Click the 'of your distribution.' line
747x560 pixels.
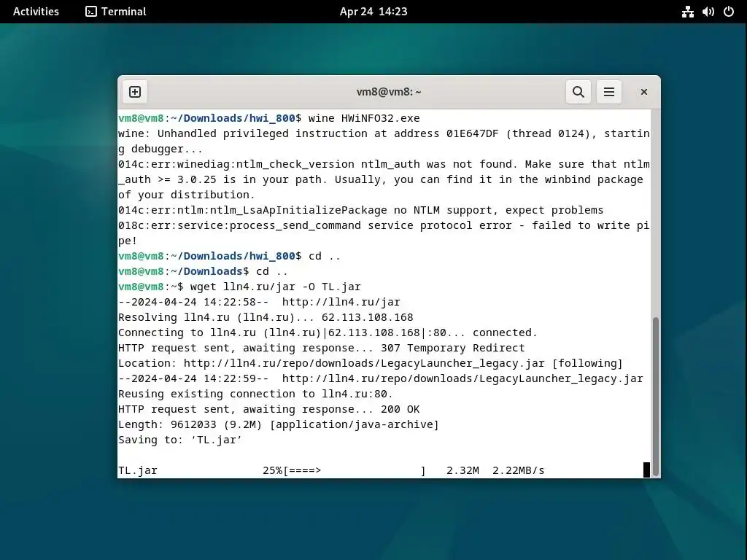(x=187, y=195)
